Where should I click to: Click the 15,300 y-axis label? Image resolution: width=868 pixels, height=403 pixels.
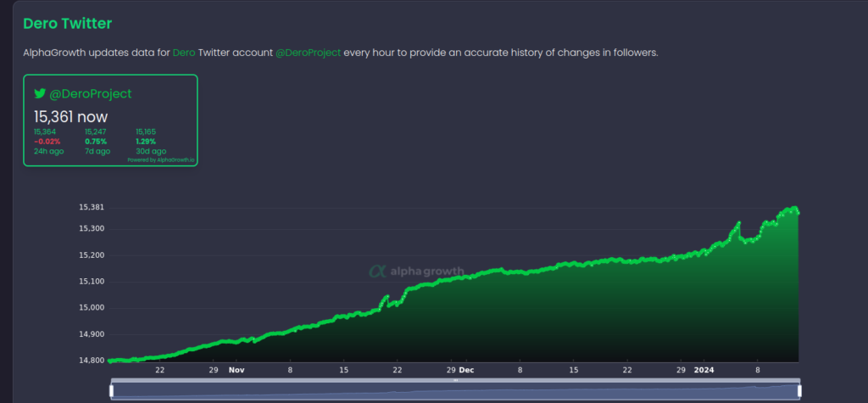click(x=92, y=228)
